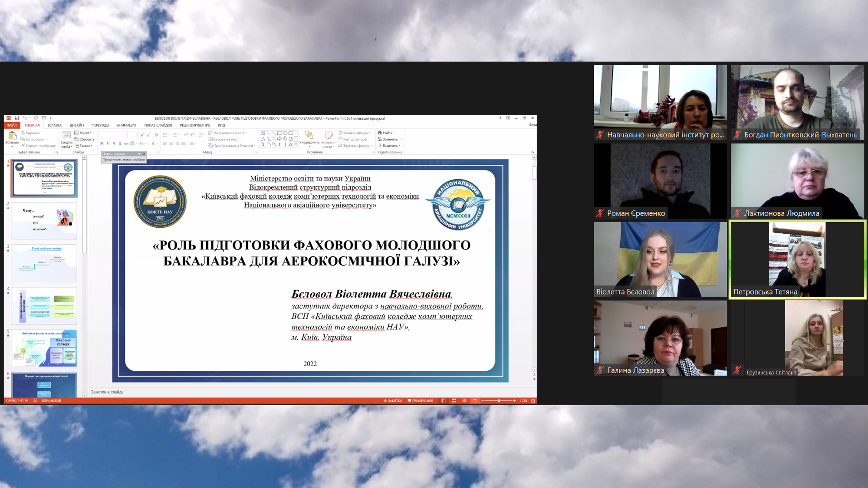Click fit slide to window icon
The height and width of the screenshot is (488, 868).
533,400
